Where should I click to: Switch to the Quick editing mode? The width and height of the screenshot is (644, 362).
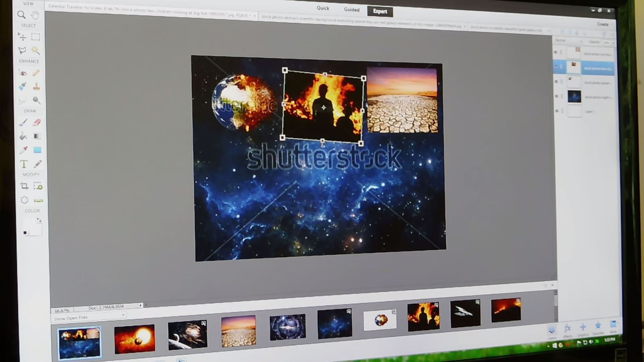(323, 8)
